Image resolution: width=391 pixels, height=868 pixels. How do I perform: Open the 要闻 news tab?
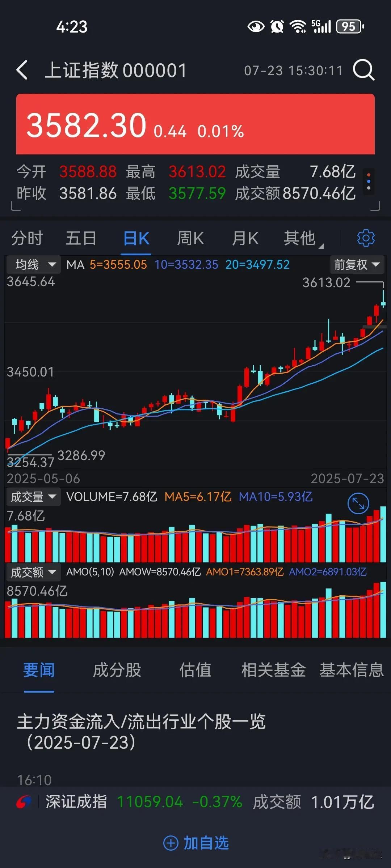click(x=39, y=670)
